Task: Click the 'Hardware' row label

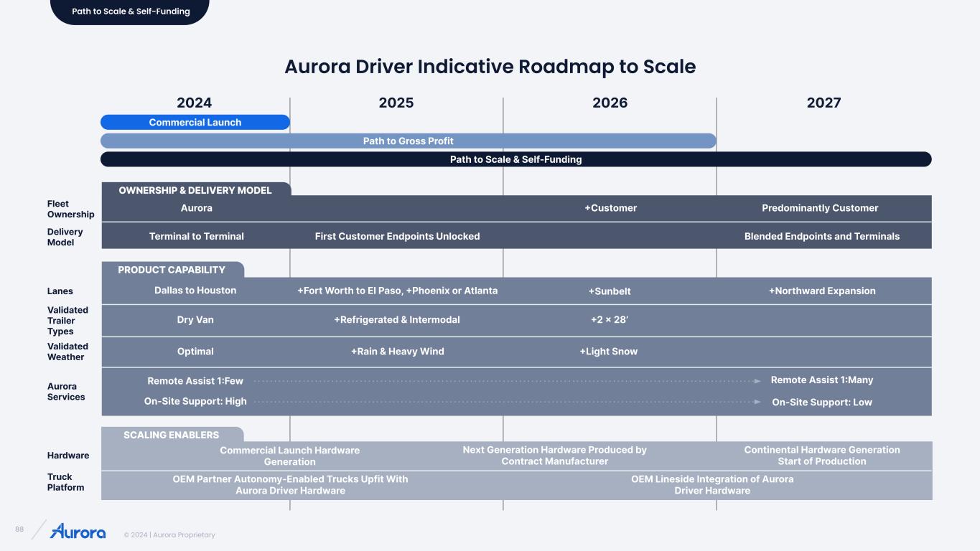Action: (68, 456)
